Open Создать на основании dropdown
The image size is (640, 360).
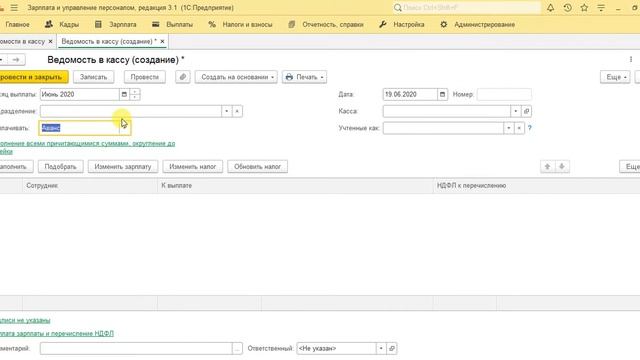click(x=236, y=77)
